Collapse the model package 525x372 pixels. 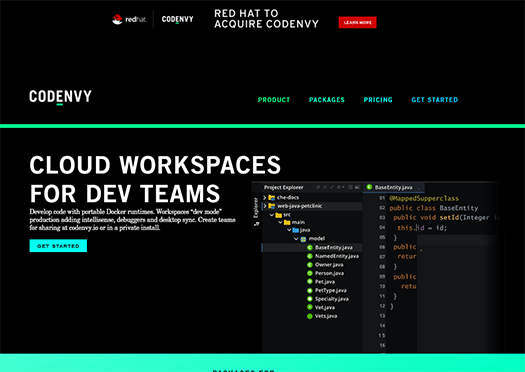(x=296, y=239)
